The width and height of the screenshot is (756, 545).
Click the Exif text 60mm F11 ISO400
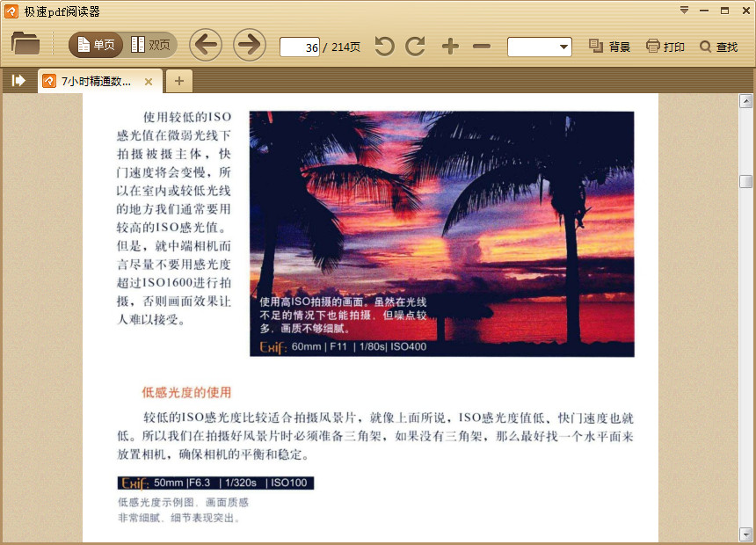[x=343, y=346]
